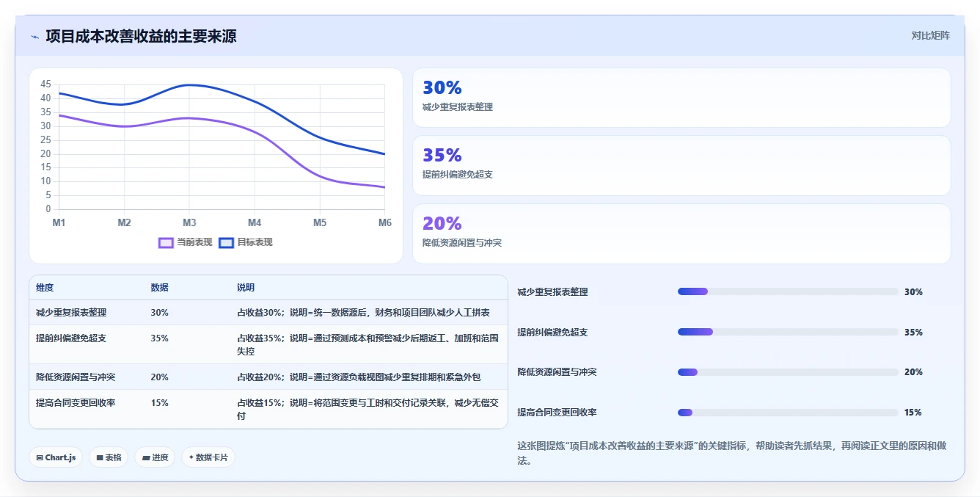This screenshot has height=497, width=980.
Task: Click the 35% value in the table
Action: 159,338
